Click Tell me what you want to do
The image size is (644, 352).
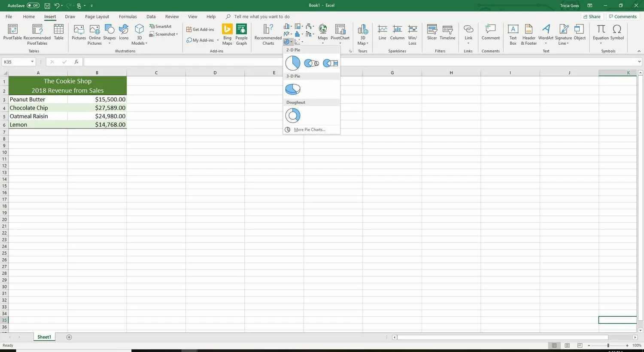tap(262, 17)
